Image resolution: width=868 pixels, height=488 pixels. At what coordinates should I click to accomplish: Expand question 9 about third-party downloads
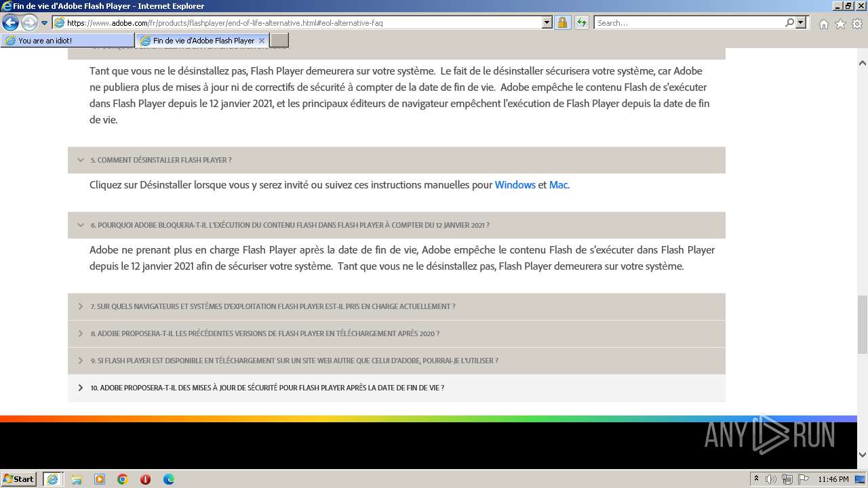click(x=397, y=361)
